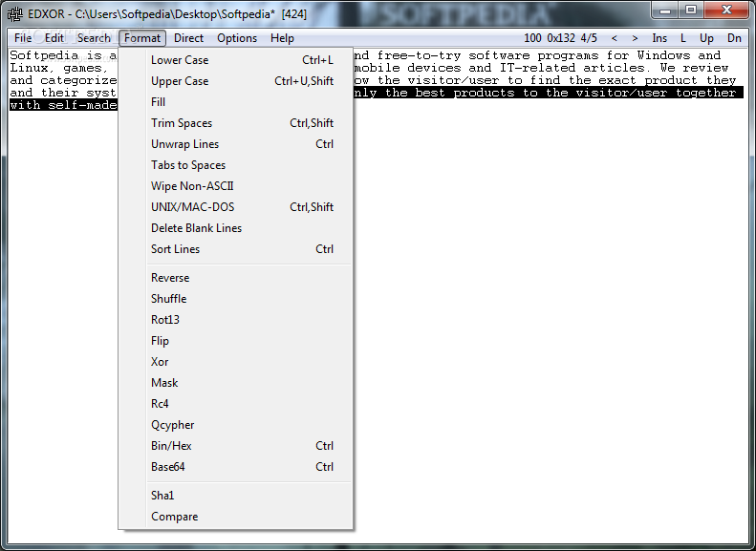Click highlighted text 'with self-made'

click(x=63, y=104)
